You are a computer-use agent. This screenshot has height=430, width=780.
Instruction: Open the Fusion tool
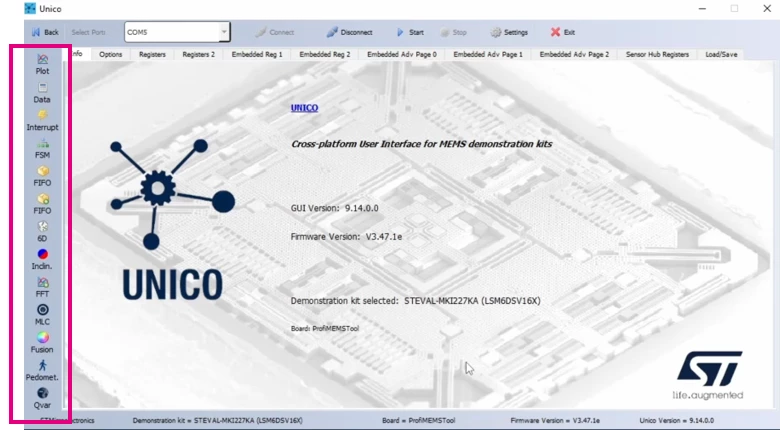pos(42,343)
